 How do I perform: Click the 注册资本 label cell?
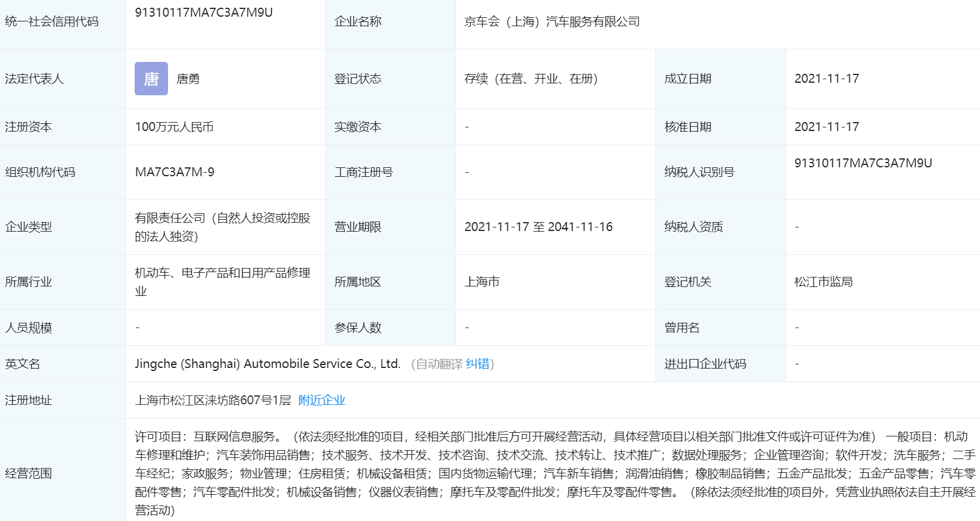[63, 127]
